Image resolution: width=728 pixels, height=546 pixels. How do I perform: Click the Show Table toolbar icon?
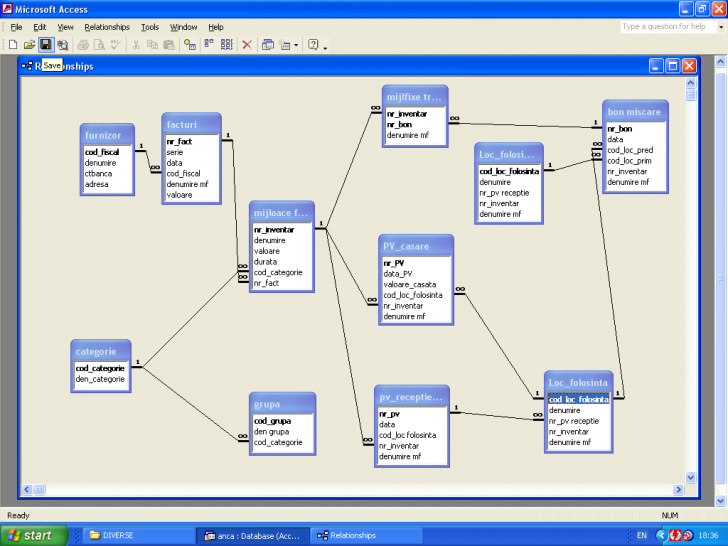pos(190,45)
